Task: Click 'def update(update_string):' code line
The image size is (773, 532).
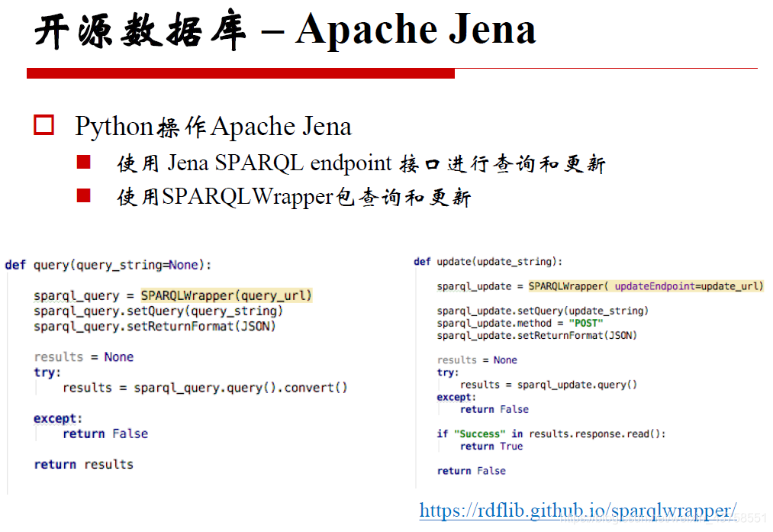Action: point(488,262)
